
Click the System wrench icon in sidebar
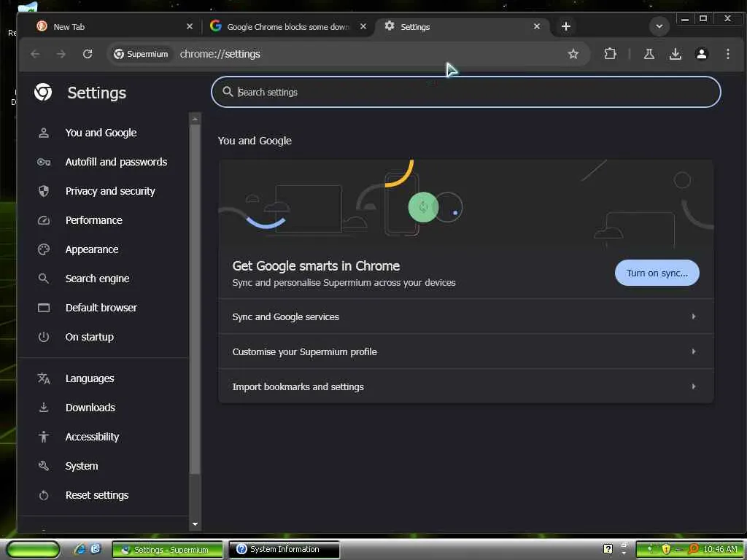[x=43, y=466]
